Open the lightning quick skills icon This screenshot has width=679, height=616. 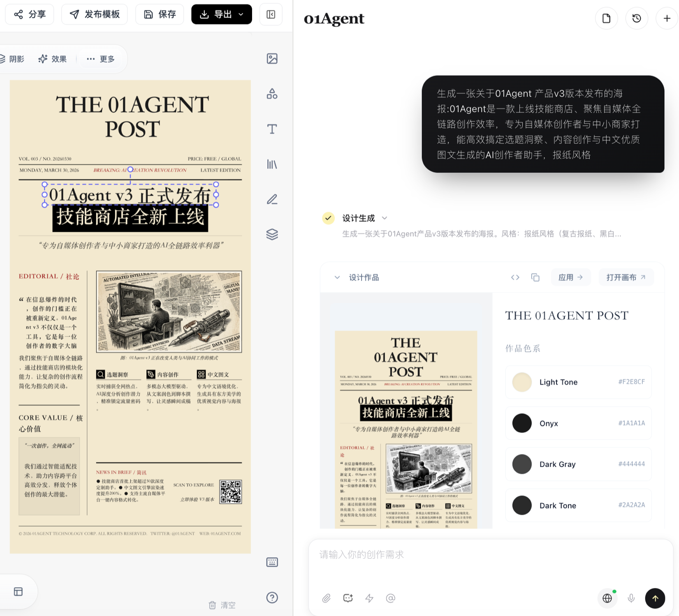(x=369, y=598)
